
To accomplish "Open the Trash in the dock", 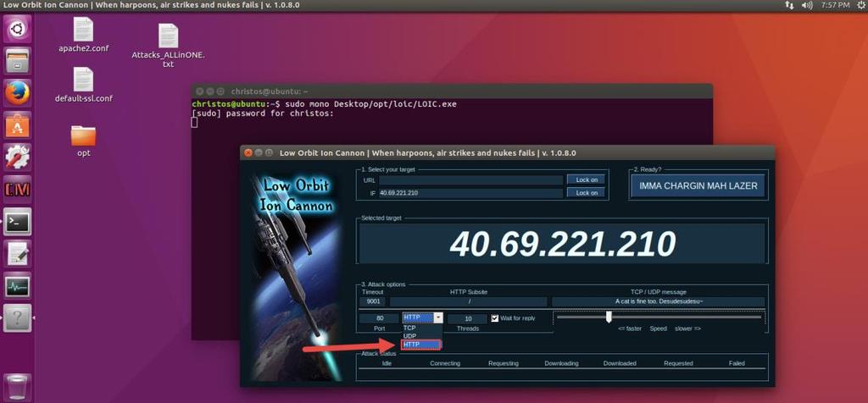I will pyautogui.click(x=17, y=387).
